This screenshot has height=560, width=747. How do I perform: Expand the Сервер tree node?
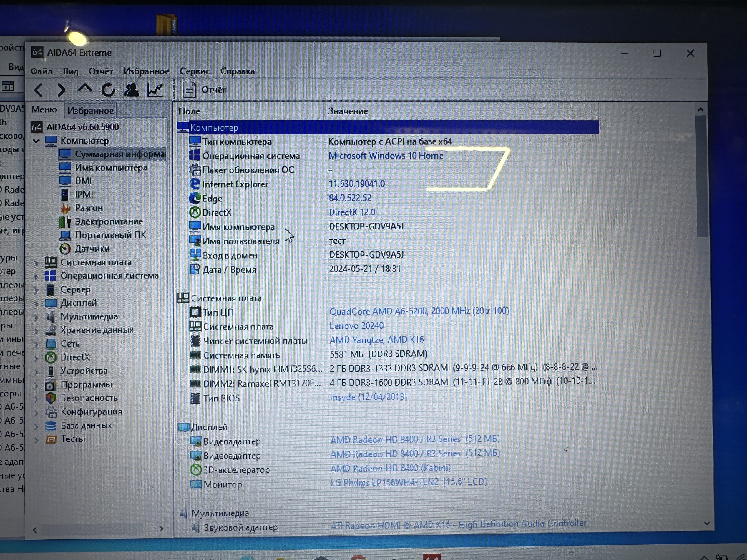pyautogui.click(x=36, y=290)
